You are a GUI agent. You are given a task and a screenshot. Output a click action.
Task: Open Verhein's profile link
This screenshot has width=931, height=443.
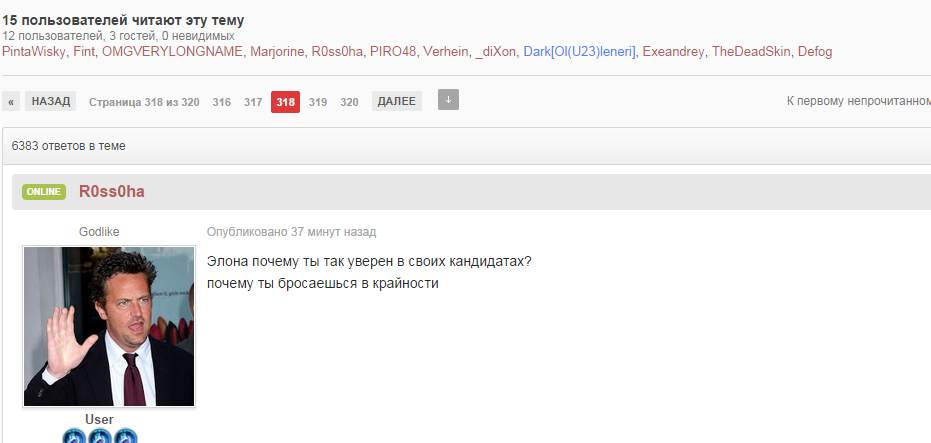(445, 52)
